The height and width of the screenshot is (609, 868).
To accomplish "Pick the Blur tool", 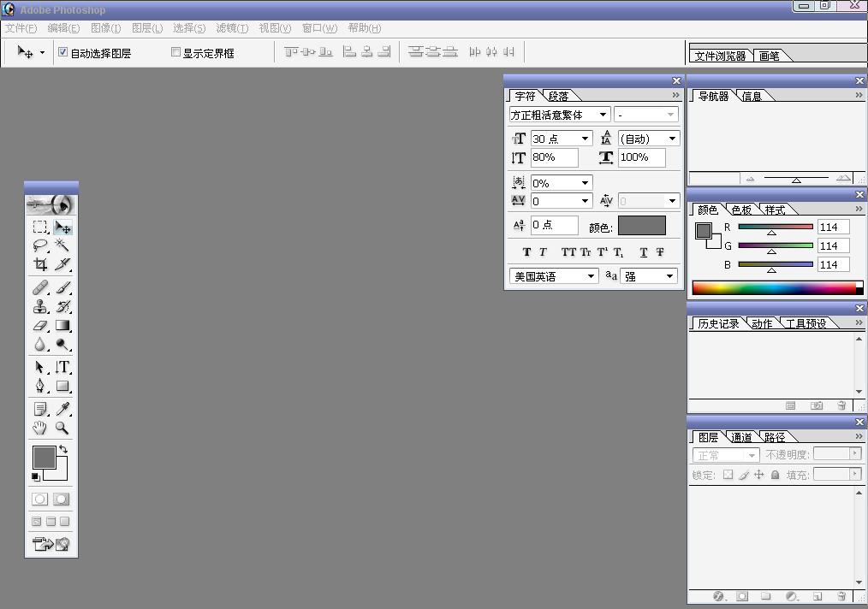I will 40,344.
